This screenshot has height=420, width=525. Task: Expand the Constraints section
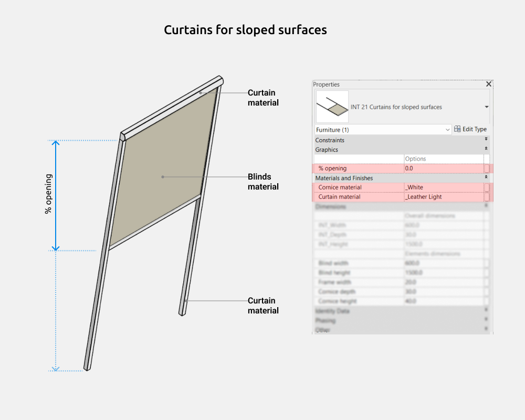pyautogui.click(x=486, y=139)
